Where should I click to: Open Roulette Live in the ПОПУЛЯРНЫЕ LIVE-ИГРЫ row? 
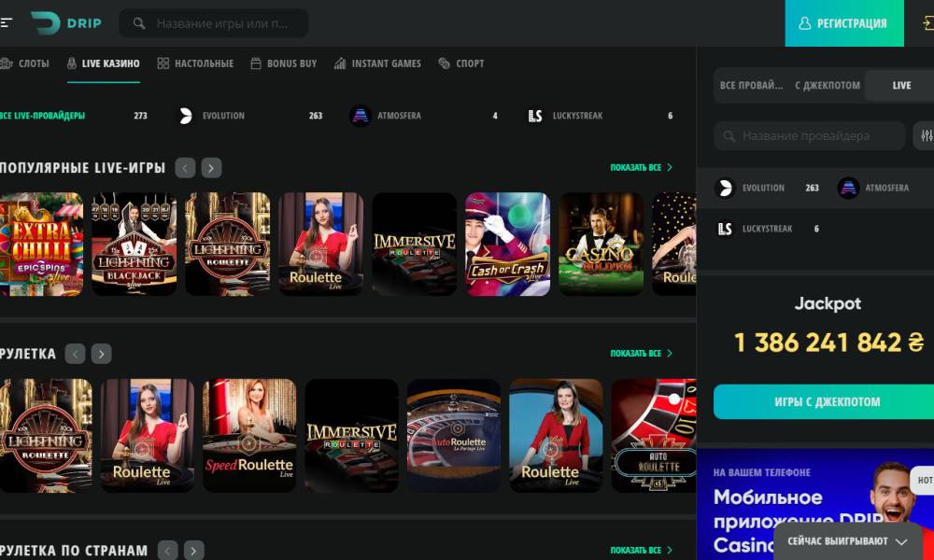[x=321, y=244]
